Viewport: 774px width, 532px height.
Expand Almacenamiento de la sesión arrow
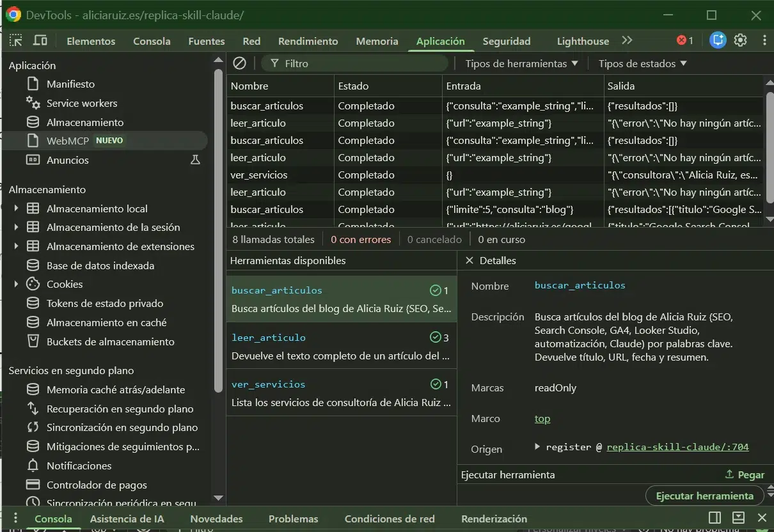pyautogui.click(x=16, y=227)
